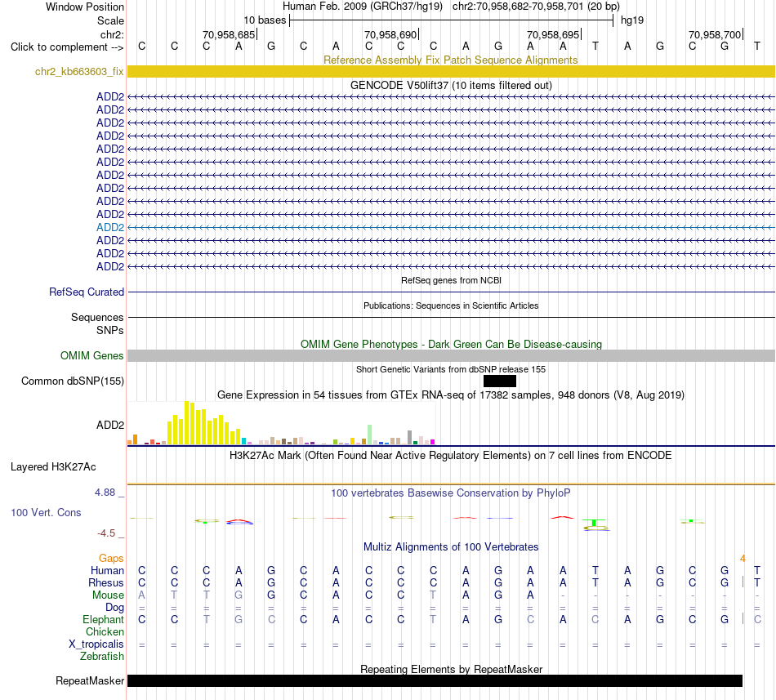
Task: Click the 'Common dbSNP(155)' label
Action: click(72, 381)
